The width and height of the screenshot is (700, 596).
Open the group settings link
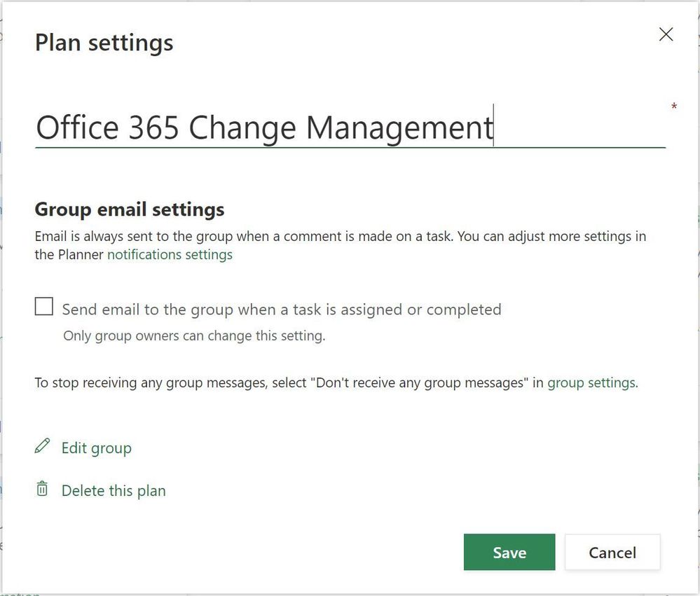click(591, 383)
